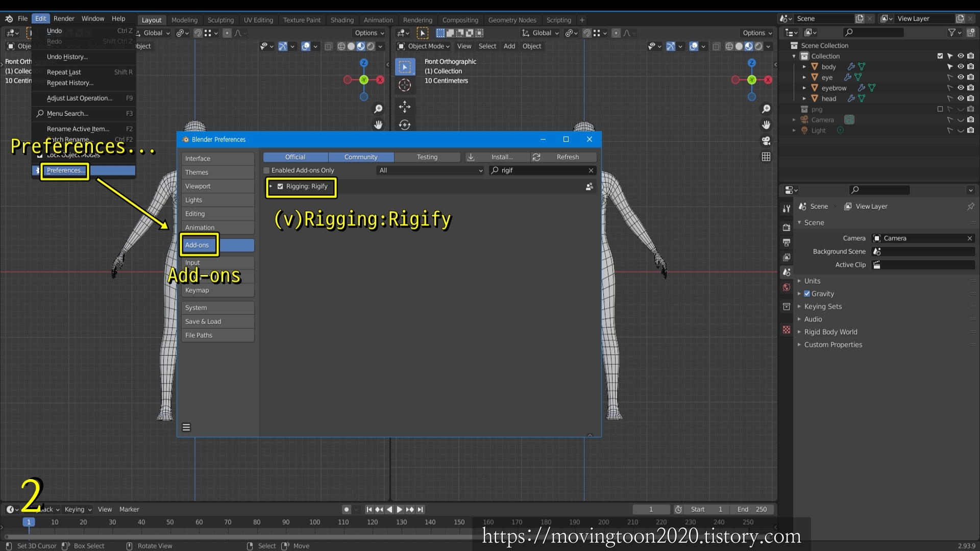Switch to the Sculpting workspace tab
The height and width of the screenshot is (551, 980).
click(x=220, y=20)
